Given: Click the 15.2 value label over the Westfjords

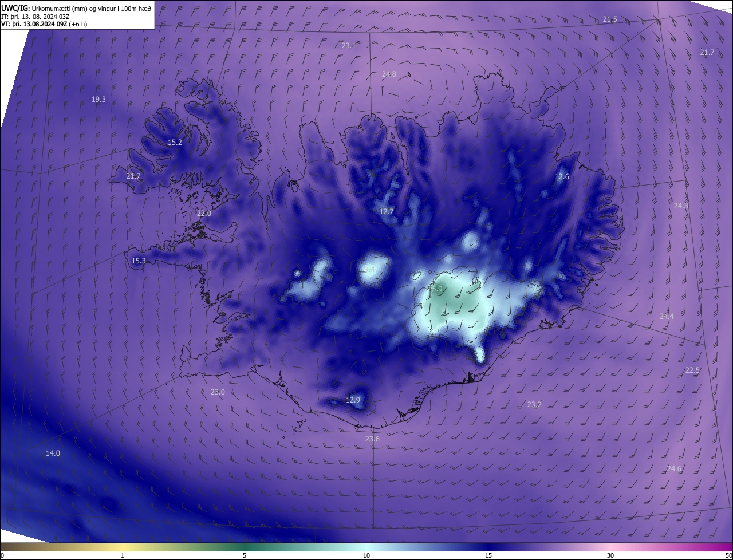Looking at the screenshot, I should (175, 142).
